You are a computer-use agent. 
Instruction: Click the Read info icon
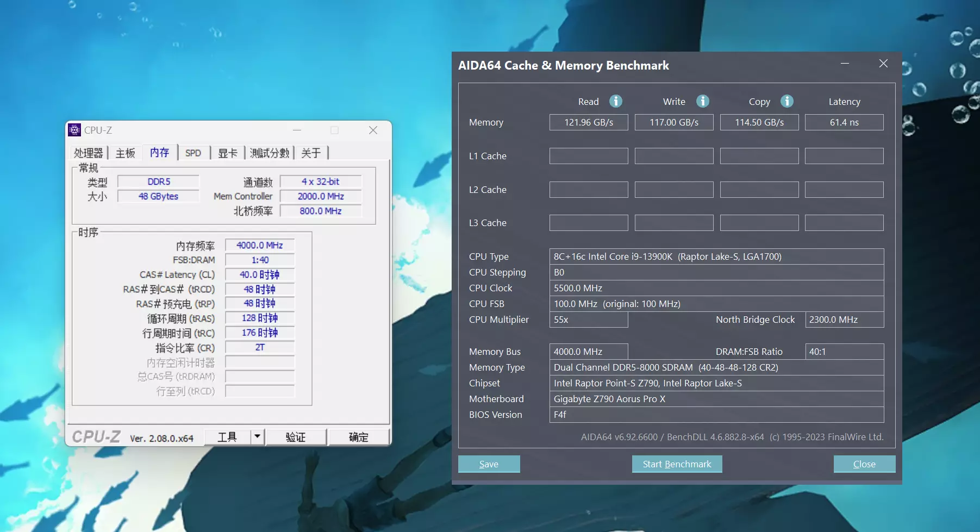(x=615, y=101)
